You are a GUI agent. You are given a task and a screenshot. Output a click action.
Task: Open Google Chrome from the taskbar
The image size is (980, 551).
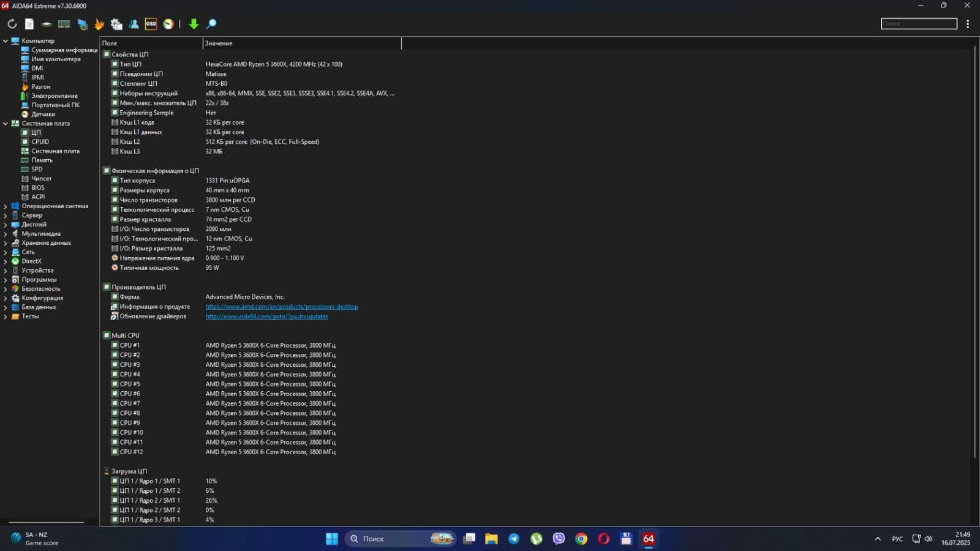click(581, 539)
